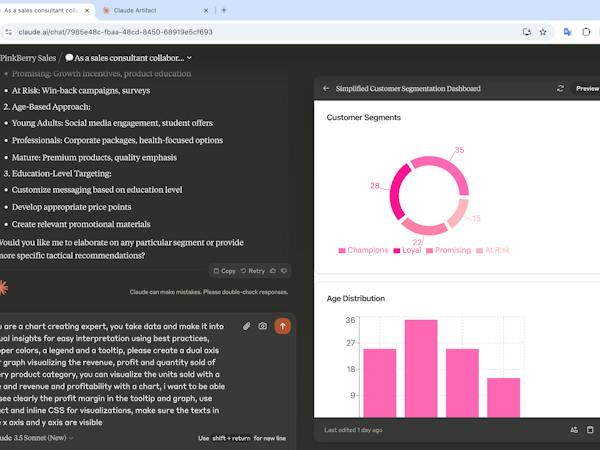The height and width of the screenshot is (450, 600).
Task: Click the 'Customer Segments' chart heading
Action: click(364, 117)
